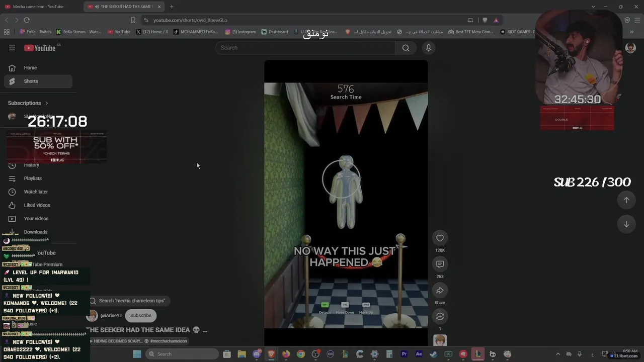Image resolution: width=644 pixels, height=362 pixels.
Task: Open the browser apps grid icon
Action: click(7, 32)
